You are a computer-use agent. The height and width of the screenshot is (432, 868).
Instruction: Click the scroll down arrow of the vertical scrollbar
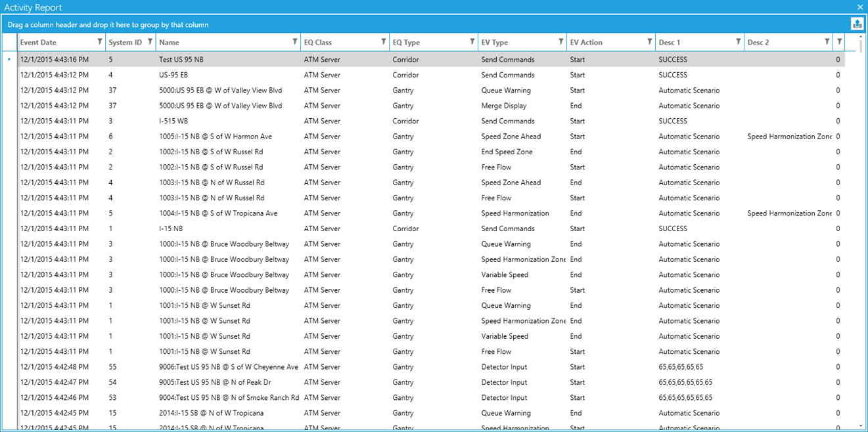[x=861, y=425]
